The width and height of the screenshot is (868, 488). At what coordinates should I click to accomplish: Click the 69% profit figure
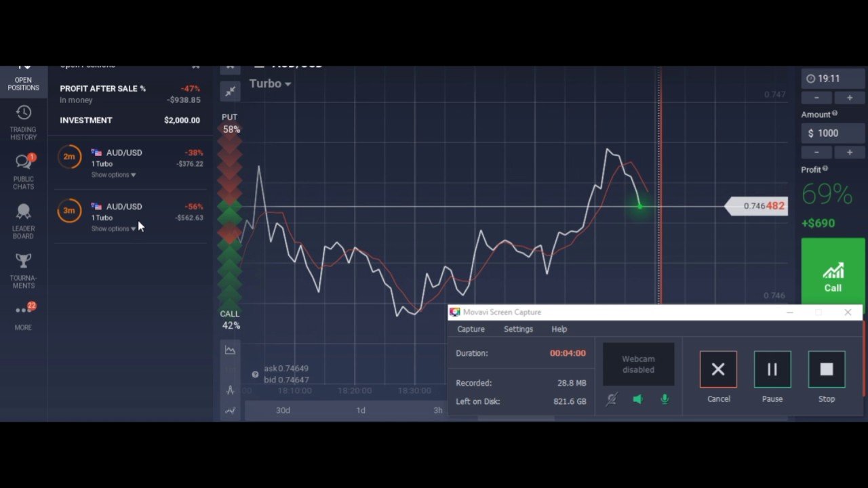(x=827, y=195)
